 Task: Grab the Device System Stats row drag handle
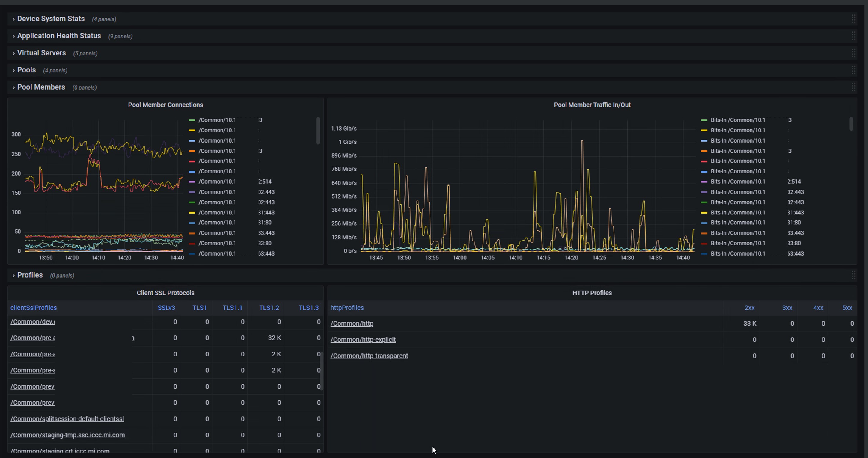click(x=854, y=19)
